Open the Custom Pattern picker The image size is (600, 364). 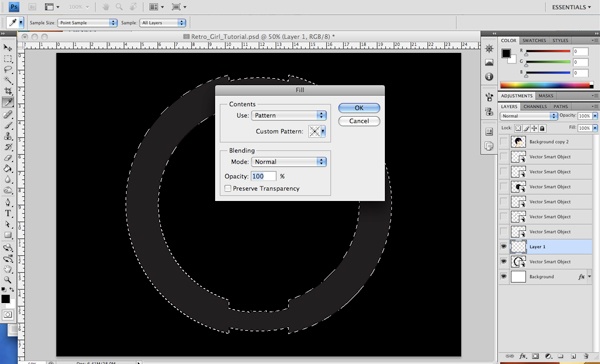(x=317, y=131)
